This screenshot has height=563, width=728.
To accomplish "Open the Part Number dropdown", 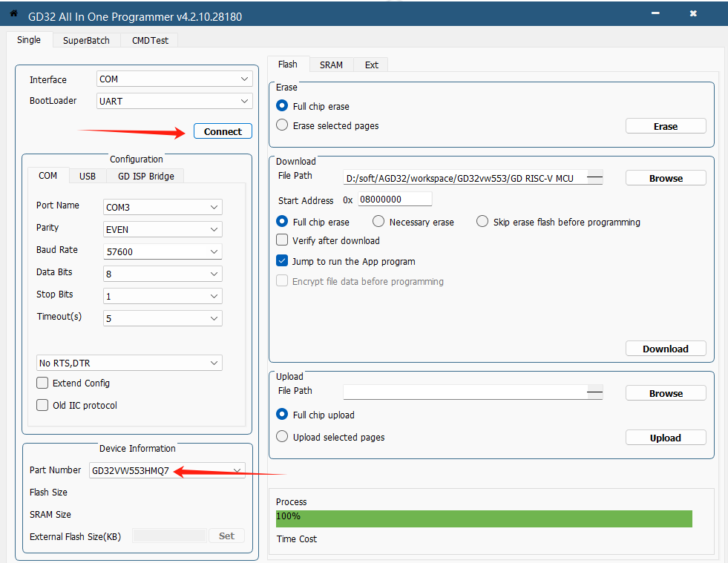I will coord(167,470).
